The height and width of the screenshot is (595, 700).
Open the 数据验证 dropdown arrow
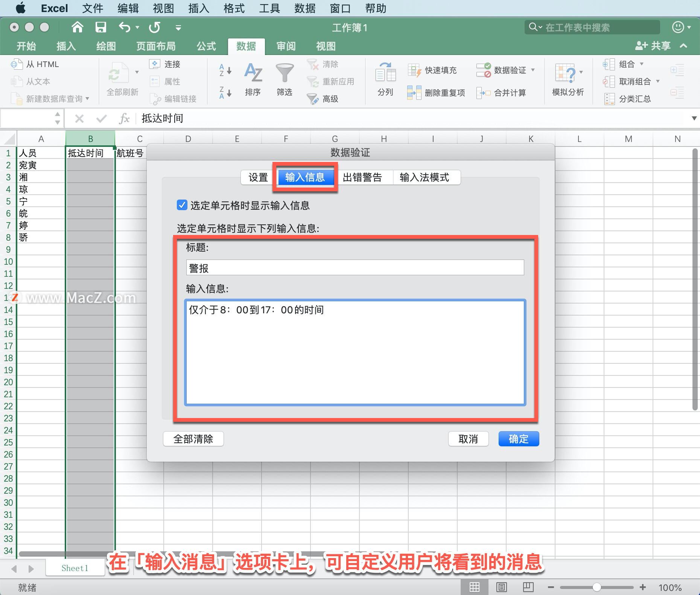pyautogui.click(x=533, y=70)
